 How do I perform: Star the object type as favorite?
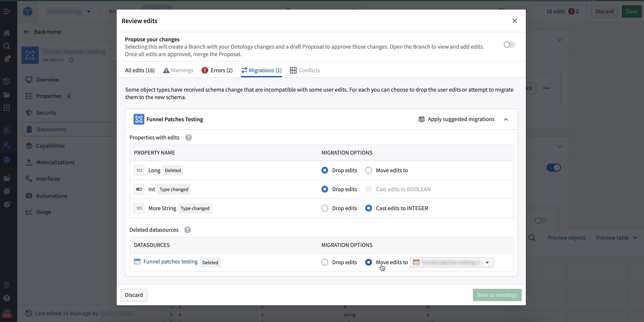[x=71, y=60]
